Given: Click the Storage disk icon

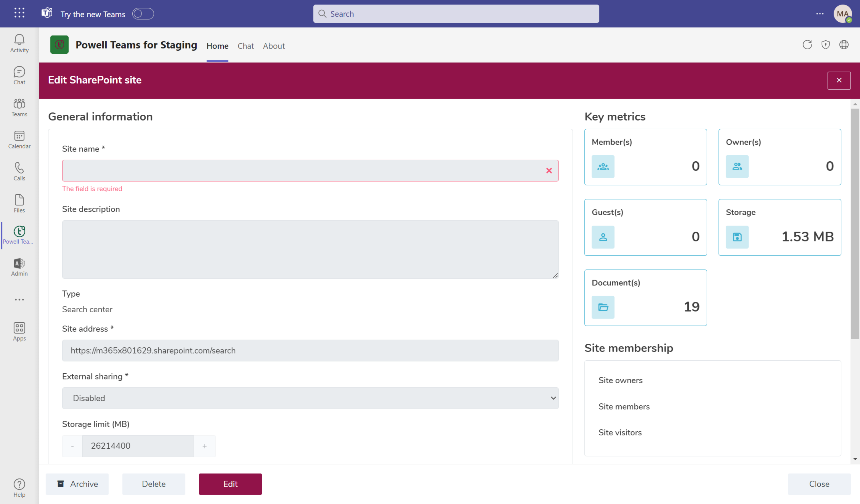Looking at the screenshot, I should pyautogui.click(x=737, y=237).
